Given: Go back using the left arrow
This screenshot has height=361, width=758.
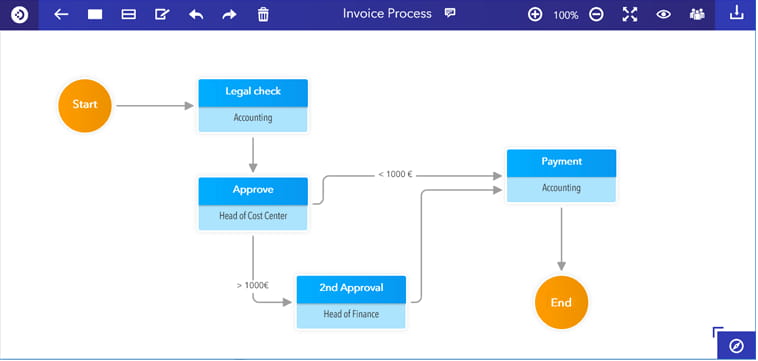Looking at the screenshot, I should tap(61, 14).
